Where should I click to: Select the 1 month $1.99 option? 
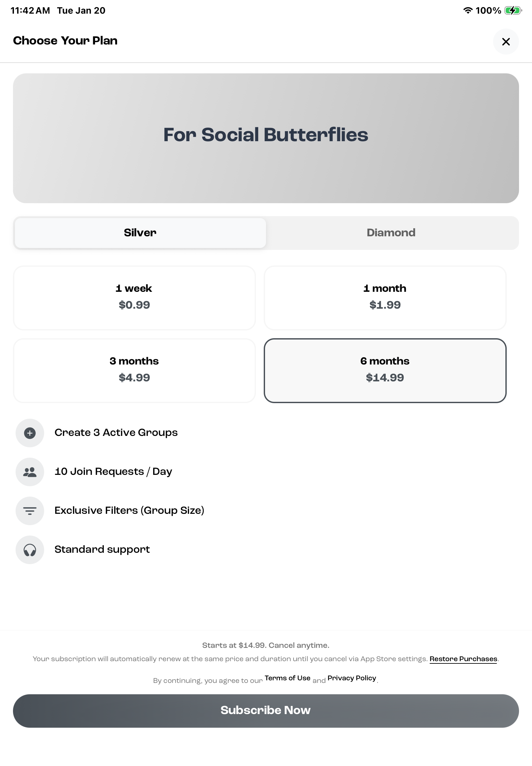(x=385, y=298)
